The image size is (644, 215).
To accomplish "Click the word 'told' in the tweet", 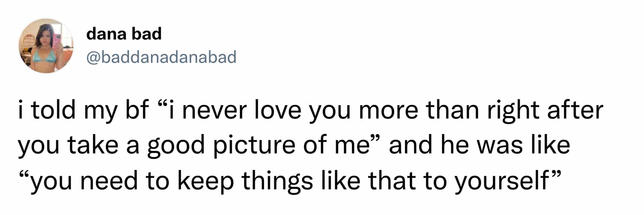I will pos(53,110).
